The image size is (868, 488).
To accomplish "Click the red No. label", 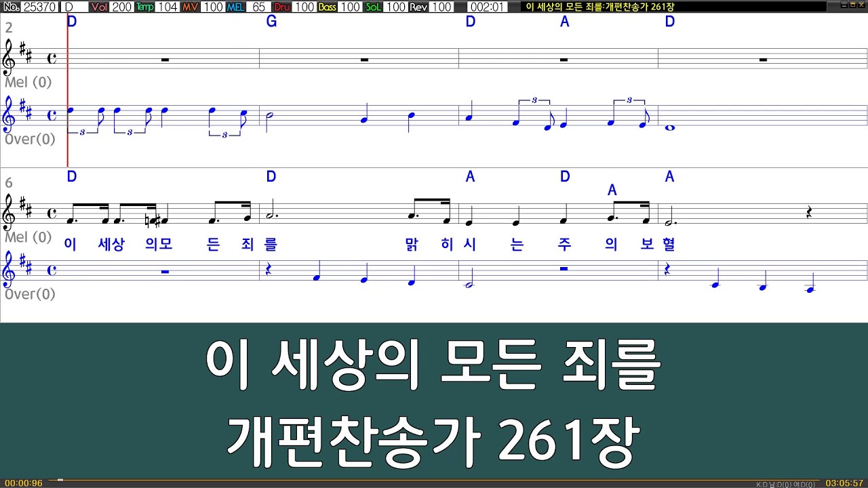I will pyautogui.click(x=11, y=7).
